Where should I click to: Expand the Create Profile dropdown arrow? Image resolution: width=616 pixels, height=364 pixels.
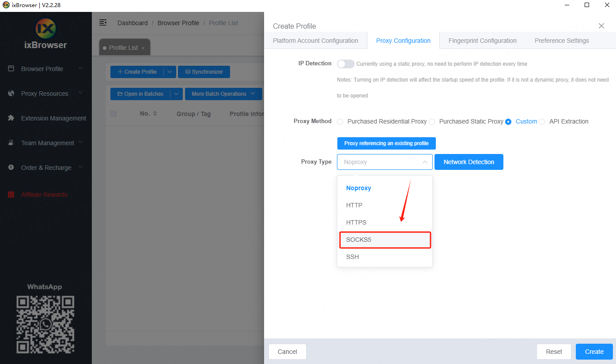pyautogui.click(x=170, y=72)
